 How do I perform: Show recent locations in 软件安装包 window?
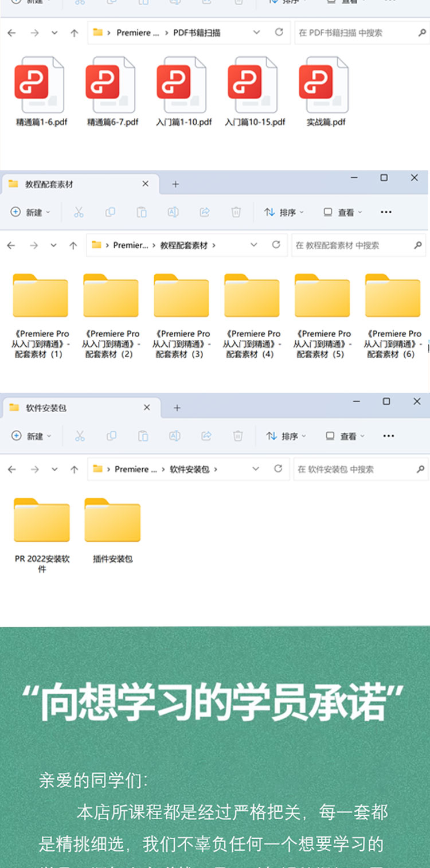click(x=54, y=470)
